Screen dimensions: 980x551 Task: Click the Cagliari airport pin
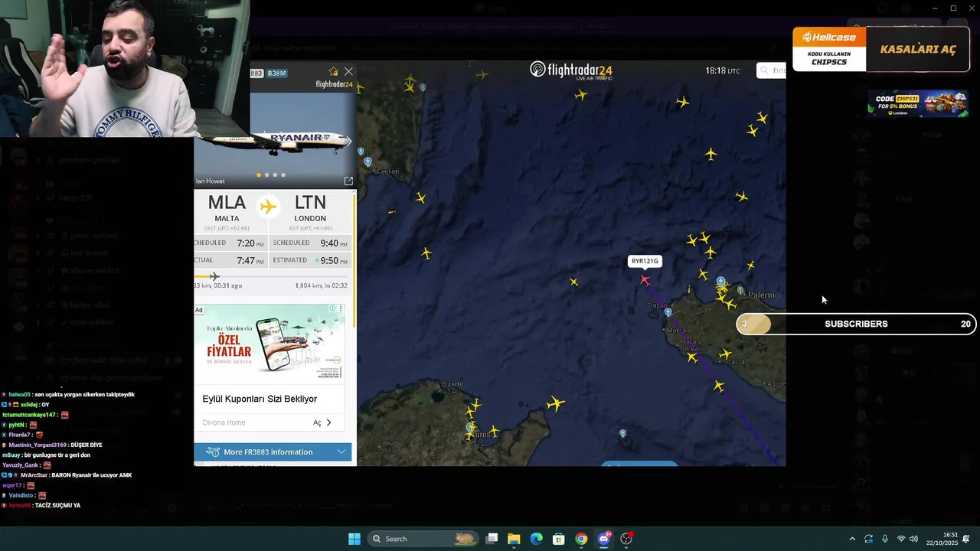(368, 162)
